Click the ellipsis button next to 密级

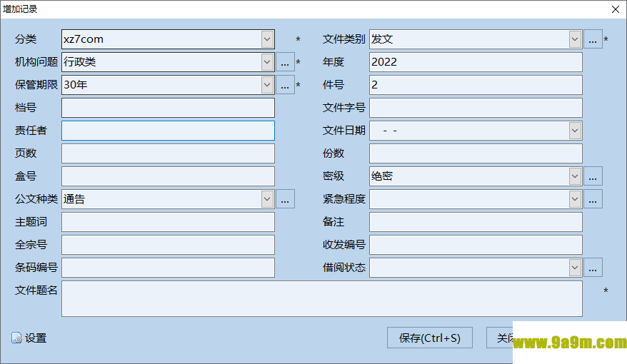(x=593, y=176)
